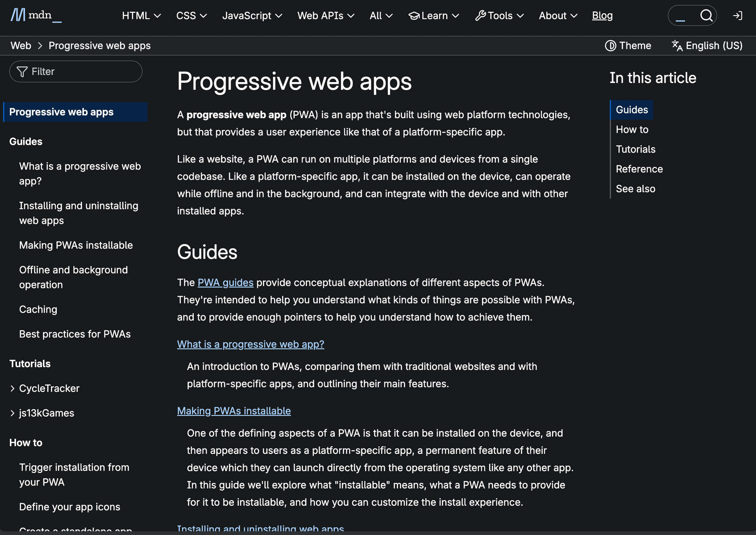Jump to Reference in article outline
This screenshot has height=535, width=756.
pos(639,169)
